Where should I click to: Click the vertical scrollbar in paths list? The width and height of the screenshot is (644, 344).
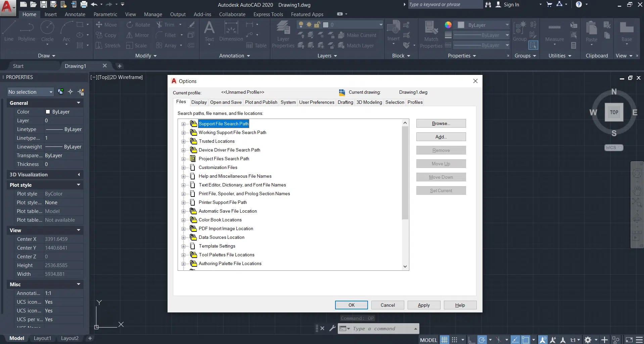405,173
